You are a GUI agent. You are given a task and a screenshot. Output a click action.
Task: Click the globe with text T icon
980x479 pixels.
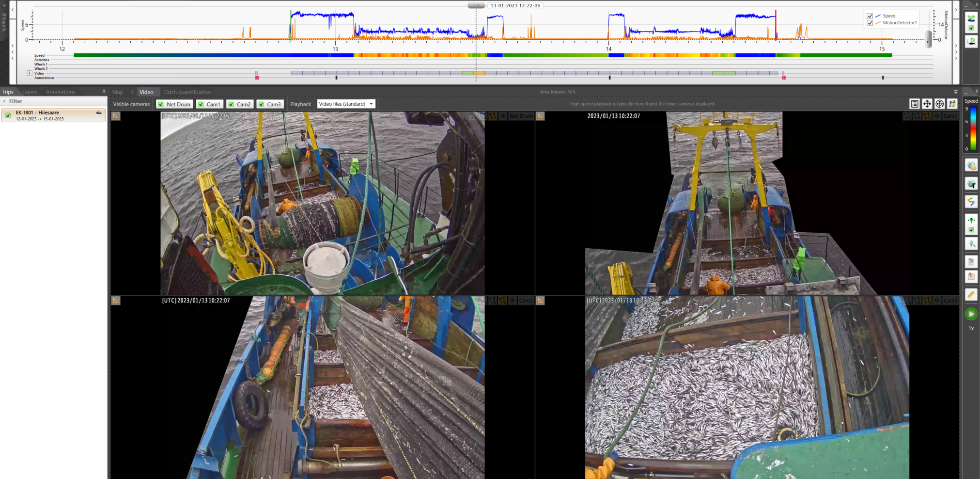pos(971,184)
